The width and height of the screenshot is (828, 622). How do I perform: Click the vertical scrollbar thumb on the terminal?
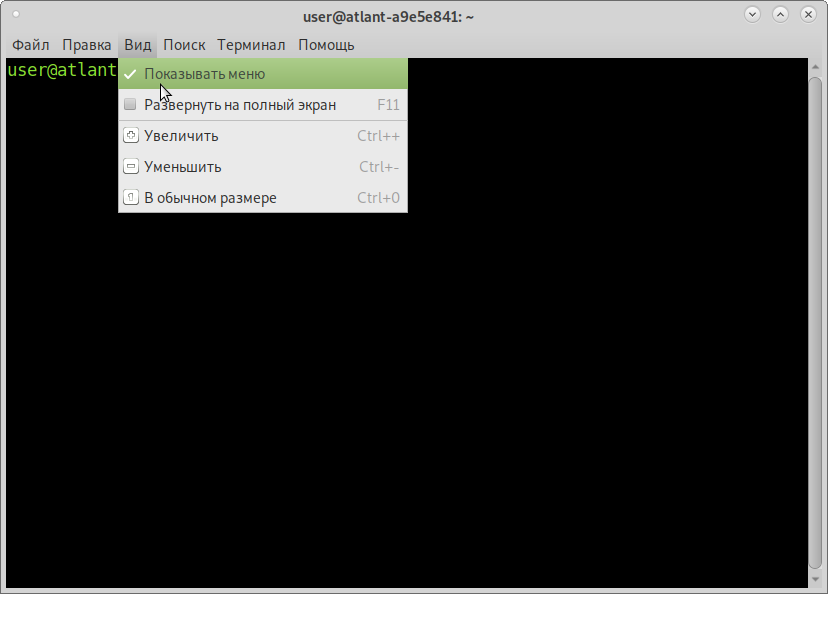pos(815,323)
